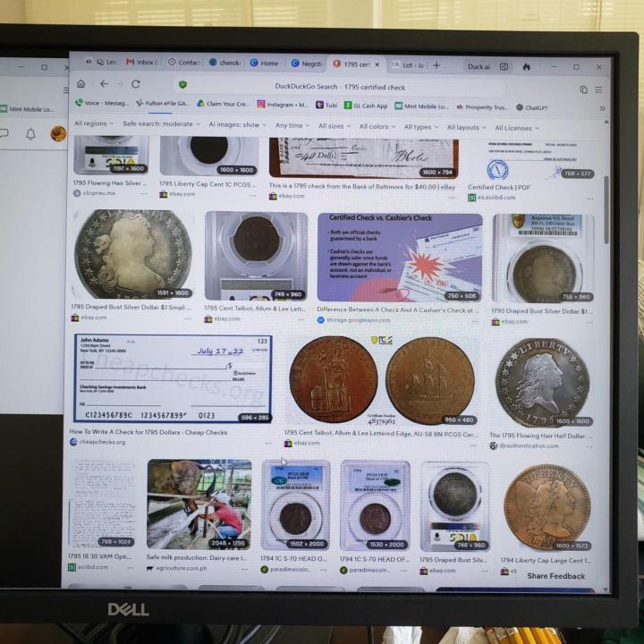Click the DuckDuckGo search address bar

[340, 87]
